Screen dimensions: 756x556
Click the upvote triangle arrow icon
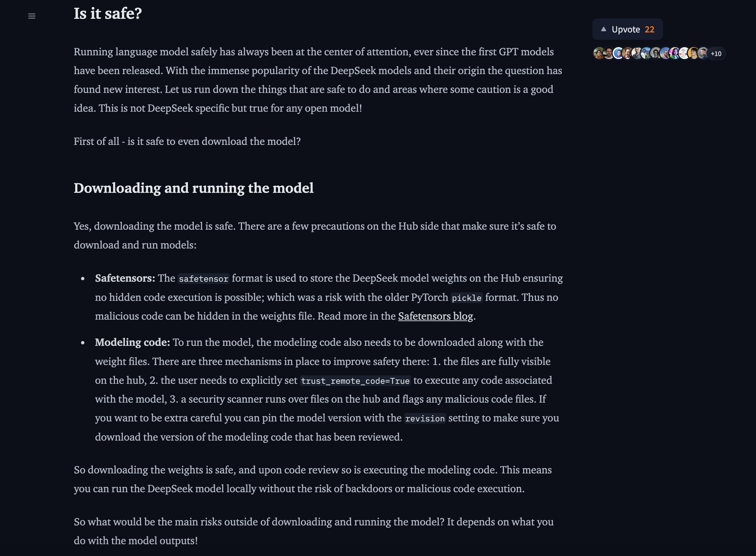click(x=603, y=29)
